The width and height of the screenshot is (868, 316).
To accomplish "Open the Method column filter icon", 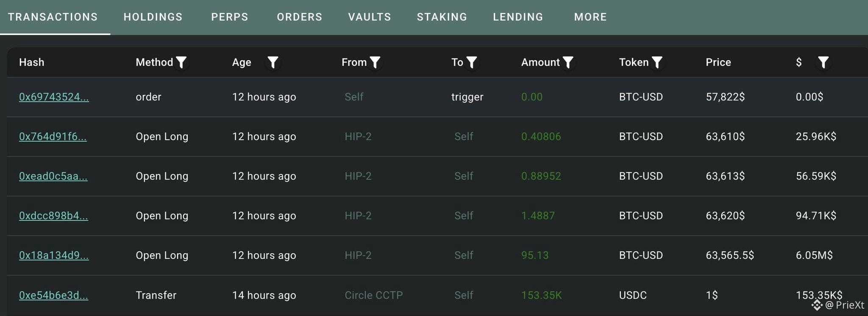I will pyautogui.click(x=181, y=62).
